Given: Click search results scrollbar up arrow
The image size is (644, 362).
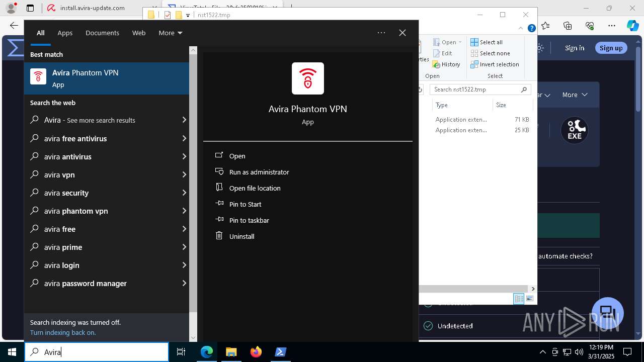Looking at the screenshot, I should click(193, 50).
